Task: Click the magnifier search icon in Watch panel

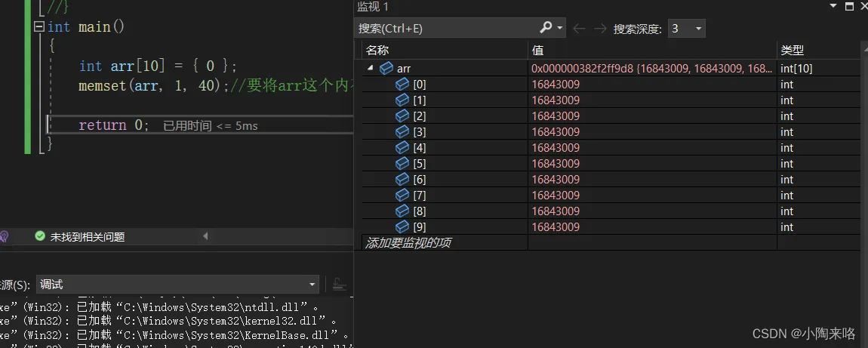Action: pos(546,27)
